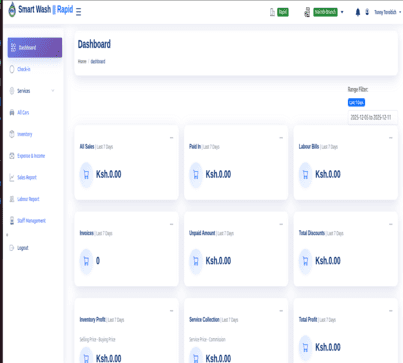Open the branch selector dropdown arrow
This screenshot has width=403, height=363.
(x=342, y=12)
